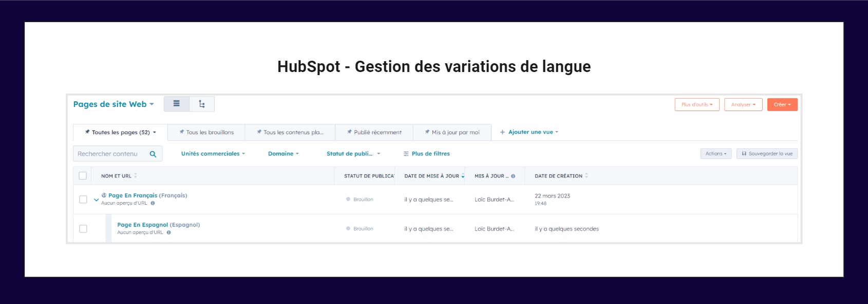The height and width of the screenshot is (304, 868).
Task: Click the pin icon on Publié récemment tab
Action: (350, 132)
